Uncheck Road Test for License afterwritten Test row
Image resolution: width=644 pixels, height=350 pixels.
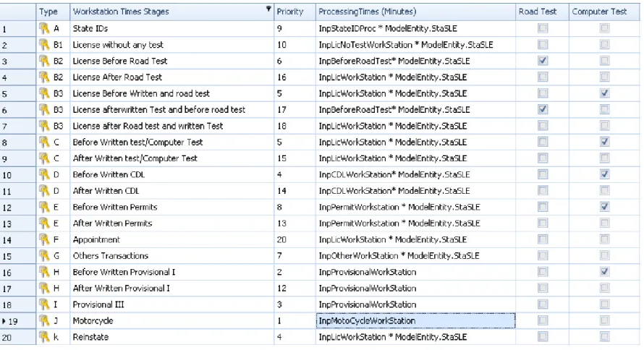tap(543, 109)
